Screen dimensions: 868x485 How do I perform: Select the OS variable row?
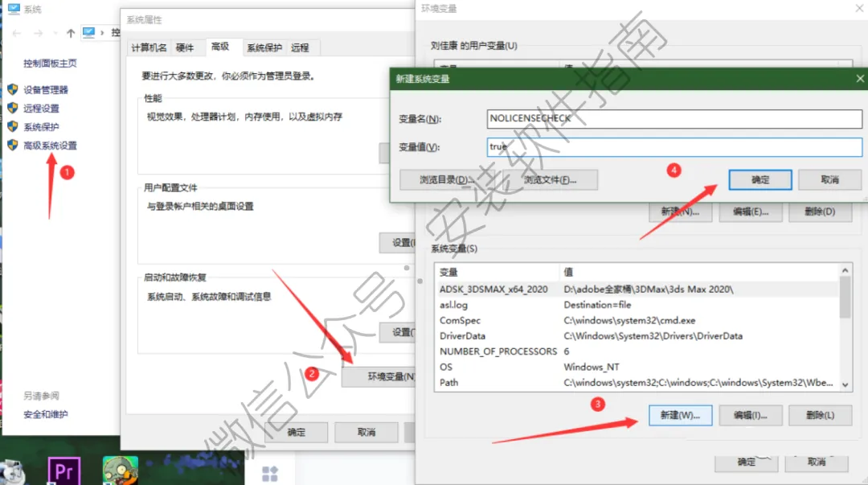[637, 367]
